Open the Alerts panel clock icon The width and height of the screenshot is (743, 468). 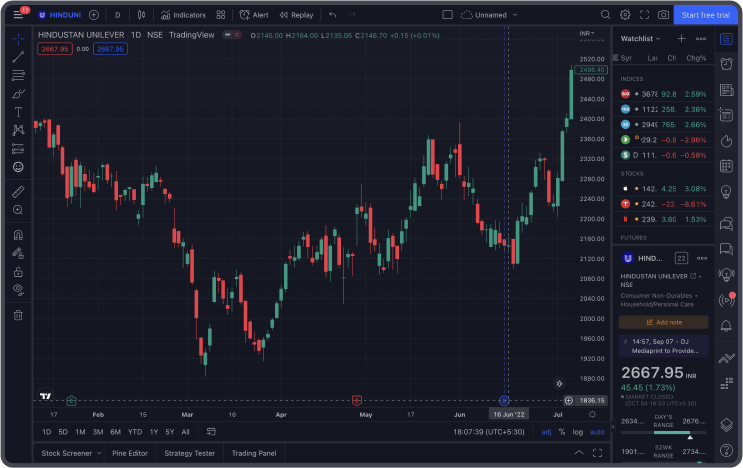(726, 63)
